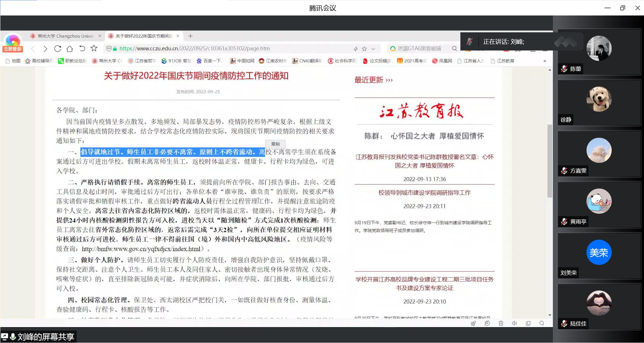The width and height of the screenshot is (644, 343).
Task: Open the 2021高考志愿 bookmark
Action: coord(412,61)
